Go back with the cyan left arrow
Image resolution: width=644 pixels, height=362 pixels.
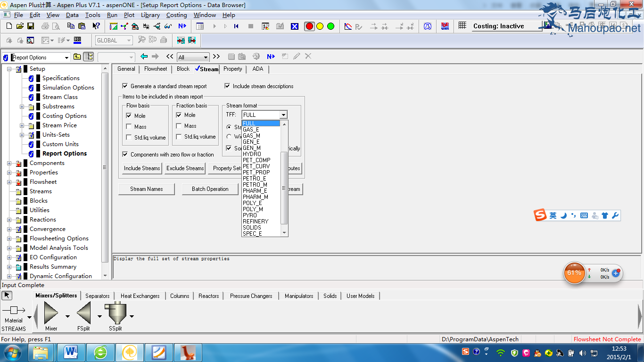144,57
